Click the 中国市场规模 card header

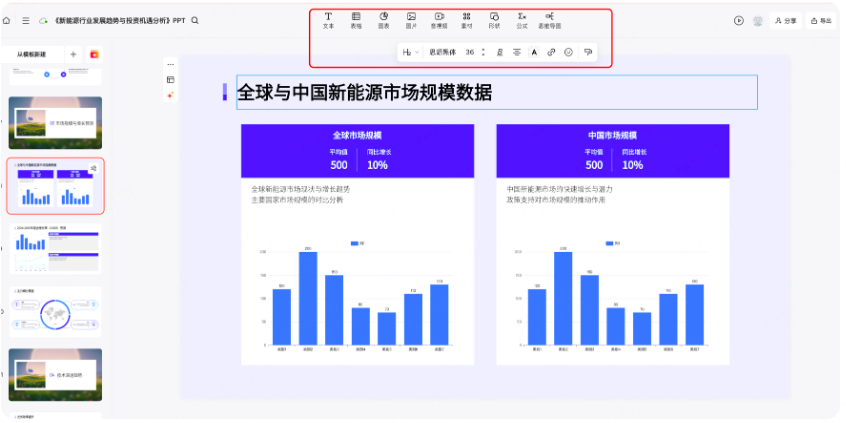point(612,135)
